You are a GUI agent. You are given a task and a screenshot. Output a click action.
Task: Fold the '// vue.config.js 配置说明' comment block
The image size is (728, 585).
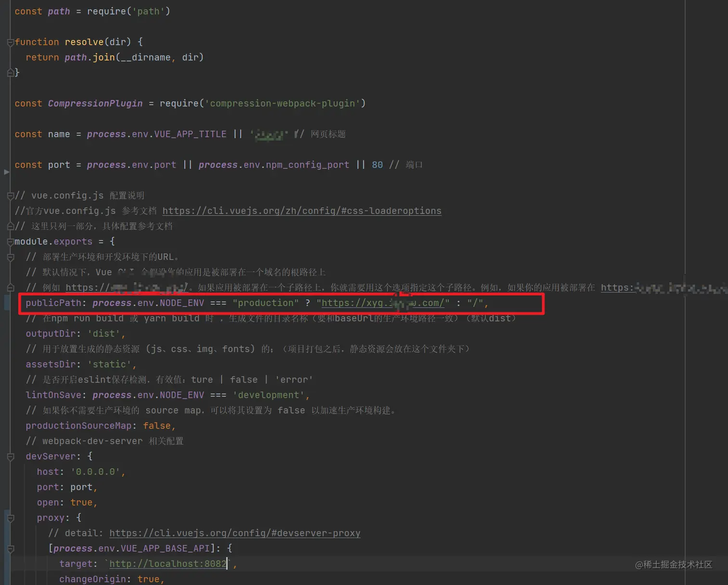pyautogui.click(x=10, y=196)
